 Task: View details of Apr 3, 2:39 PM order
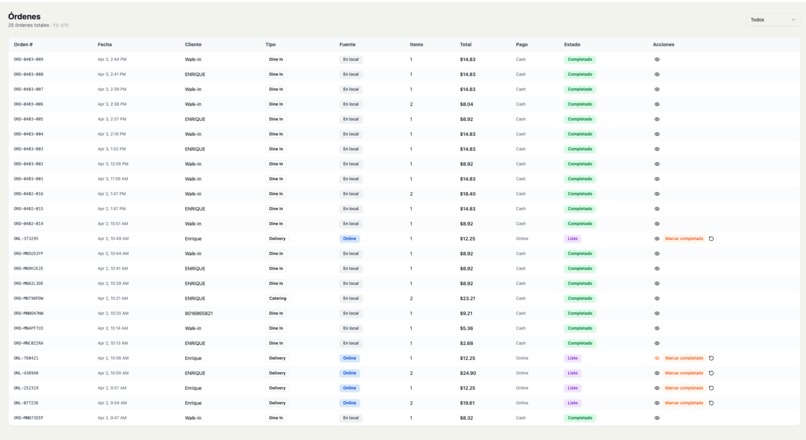point(657,89)
